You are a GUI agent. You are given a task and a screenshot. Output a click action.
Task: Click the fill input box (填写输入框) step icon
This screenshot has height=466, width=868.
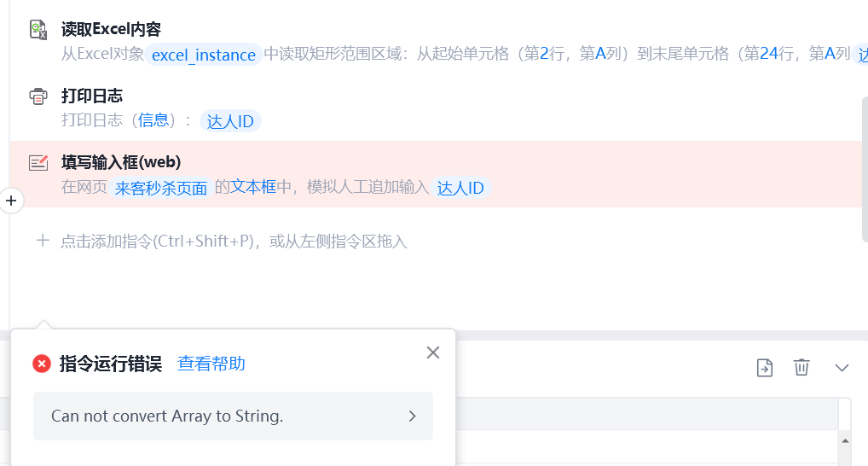point(38,163)
